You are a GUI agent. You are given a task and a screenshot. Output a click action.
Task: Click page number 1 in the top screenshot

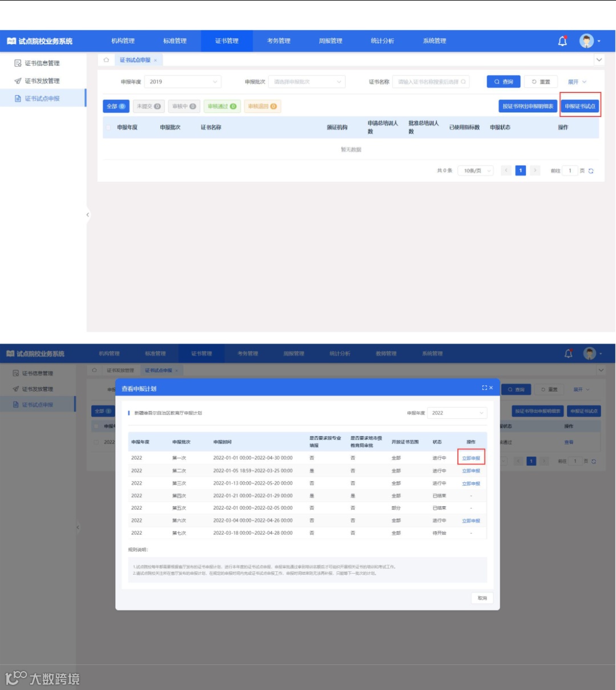521,171
